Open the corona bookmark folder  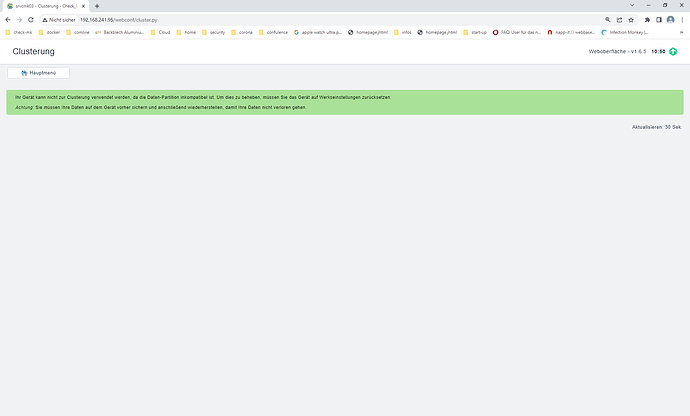(x=242, y=32)
